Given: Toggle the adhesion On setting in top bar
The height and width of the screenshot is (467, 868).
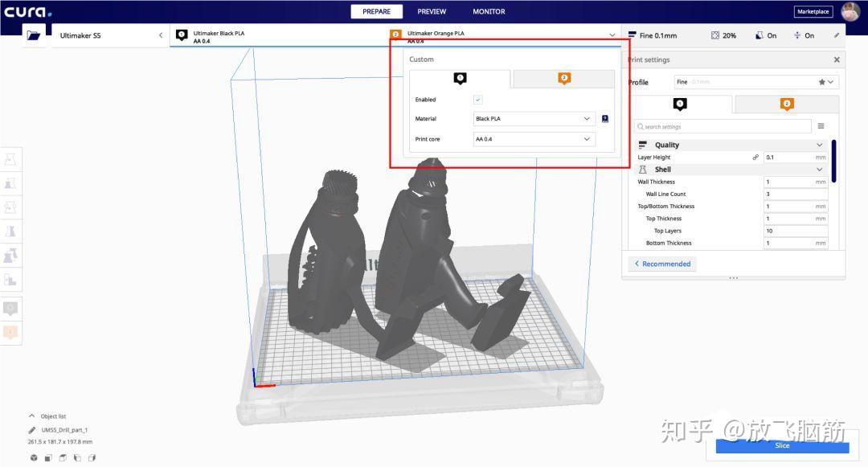Looking at the screenshot, I should coord(805,35).
